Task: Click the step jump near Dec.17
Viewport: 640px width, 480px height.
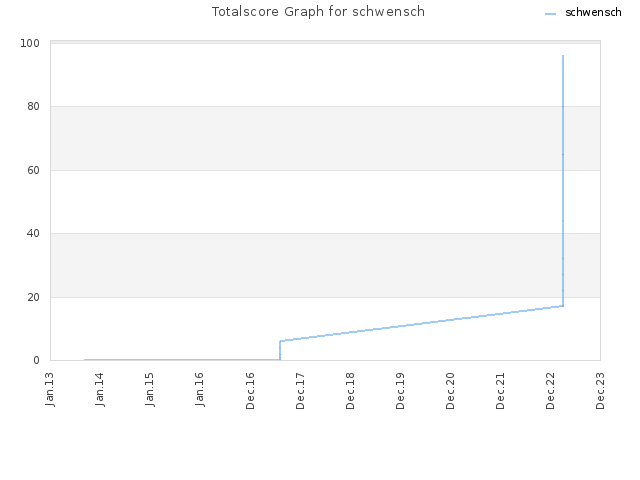Action: pos(280,350)
